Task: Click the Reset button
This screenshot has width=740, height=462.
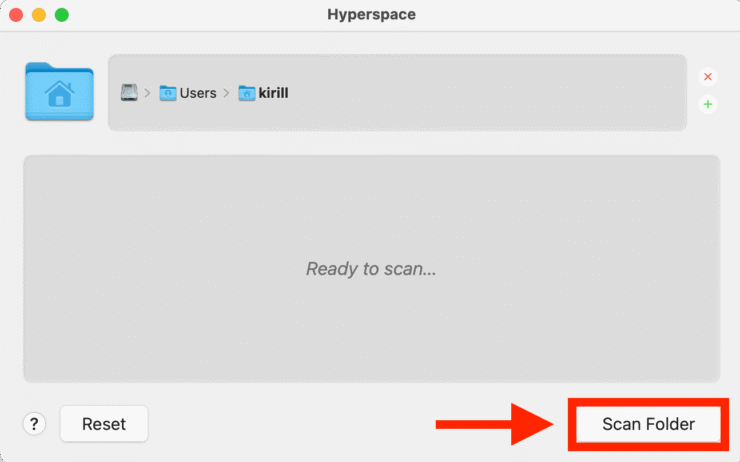Action: coord(104,424)
